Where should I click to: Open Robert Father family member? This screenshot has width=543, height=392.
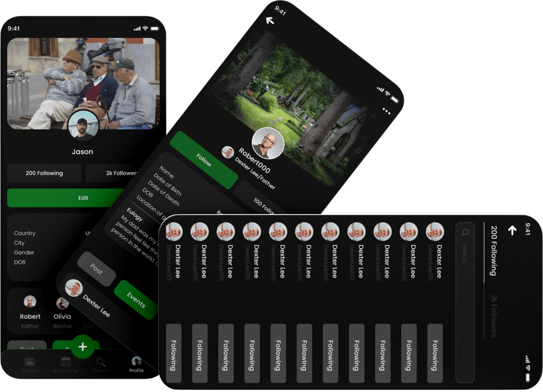(30, 313)
